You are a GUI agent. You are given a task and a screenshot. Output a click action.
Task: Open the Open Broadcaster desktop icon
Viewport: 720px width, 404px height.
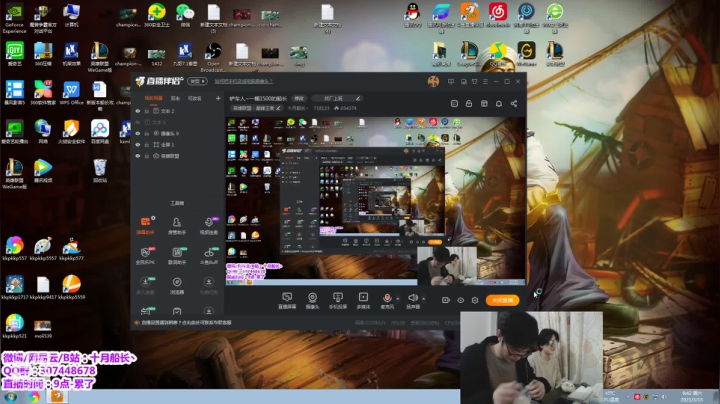[x=213, y=57]
